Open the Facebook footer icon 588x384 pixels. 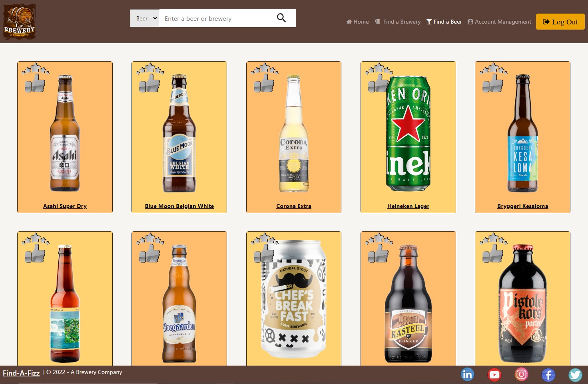click(x=548, y=375)
